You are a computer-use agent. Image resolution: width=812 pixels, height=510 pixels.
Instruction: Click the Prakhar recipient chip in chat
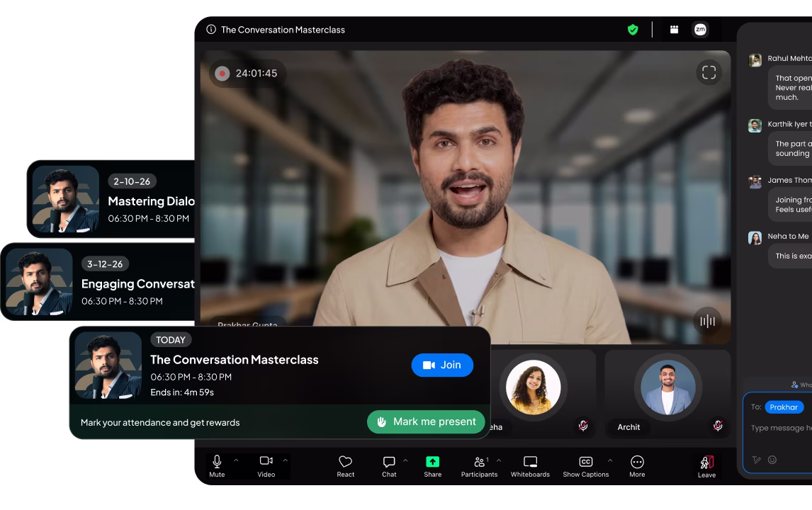(784, 407)
